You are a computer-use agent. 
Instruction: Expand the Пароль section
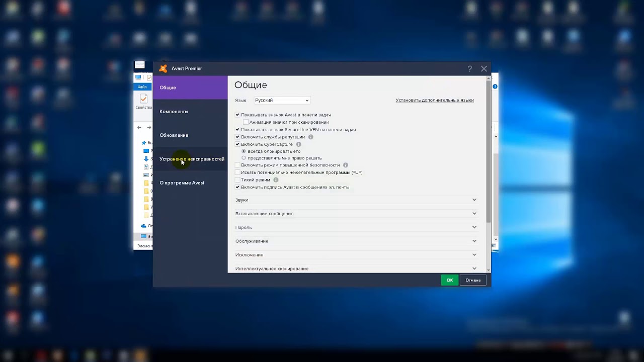click(x=356, y=227)
